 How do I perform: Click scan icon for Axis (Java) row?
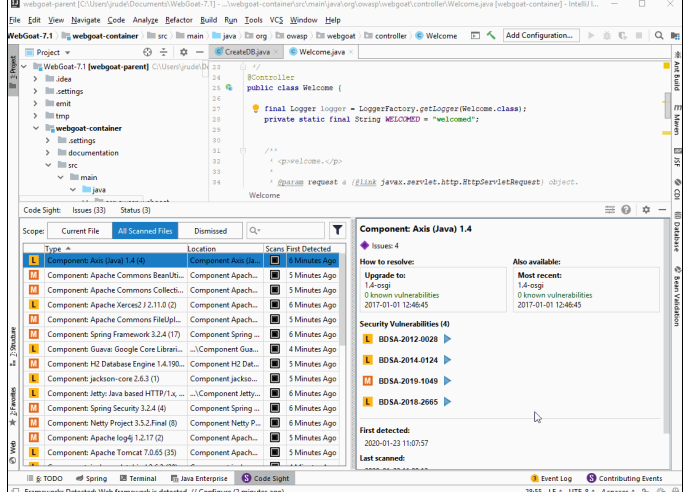pos(275,260)
